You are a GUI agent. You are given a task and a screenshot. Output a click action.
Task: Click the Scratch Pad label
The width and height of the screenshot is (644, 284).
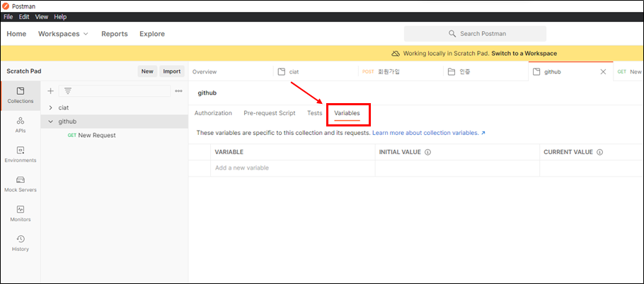click(24, 71)
